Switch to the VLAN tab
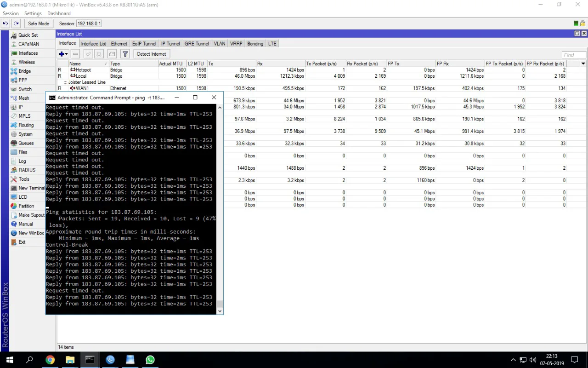Image resolution: width=588 pixels, height=368 pixels. coord(220,44)
